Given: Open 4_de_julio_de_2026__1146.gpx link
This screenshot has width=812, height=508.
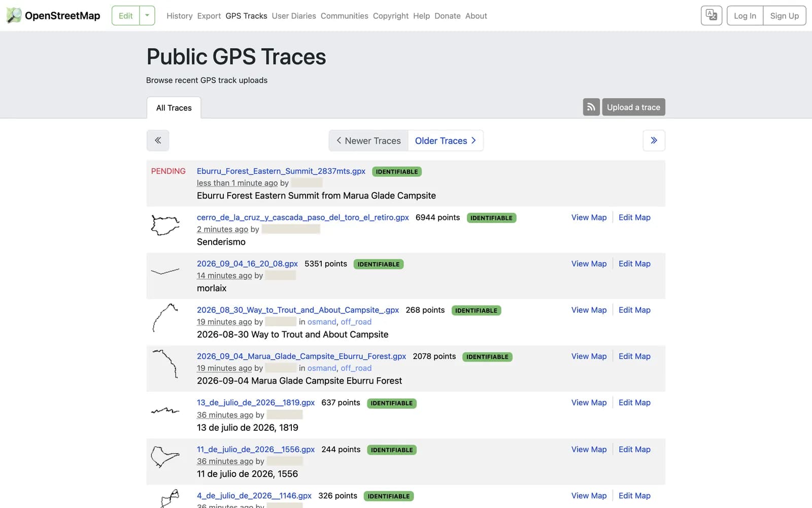Looking at the screenshot, I should (254, 495).
